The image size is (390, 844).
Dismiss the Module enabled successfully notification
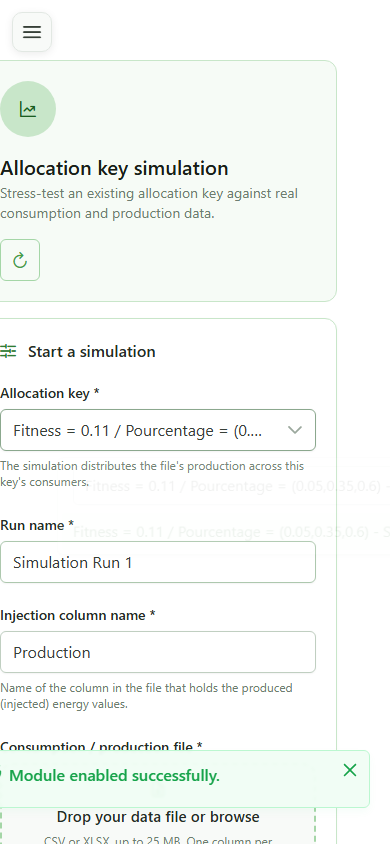pos(350,770)
